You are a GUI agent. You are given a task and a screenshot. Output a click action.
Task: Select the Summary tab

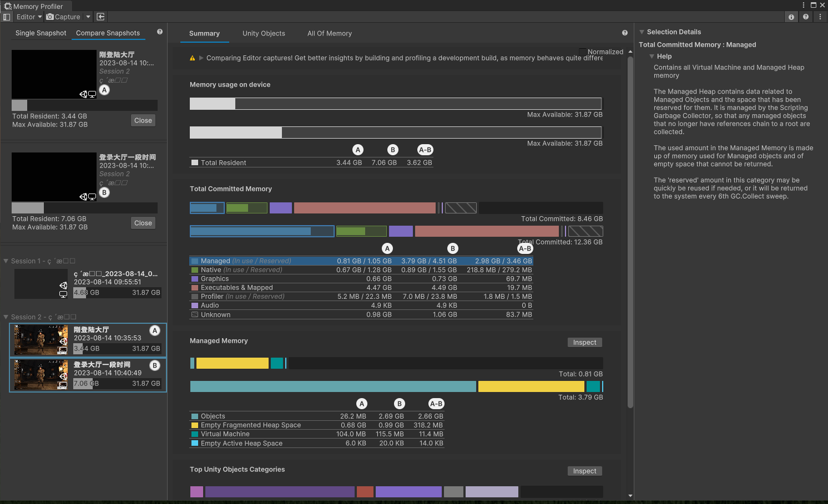[x=204, y=34]
